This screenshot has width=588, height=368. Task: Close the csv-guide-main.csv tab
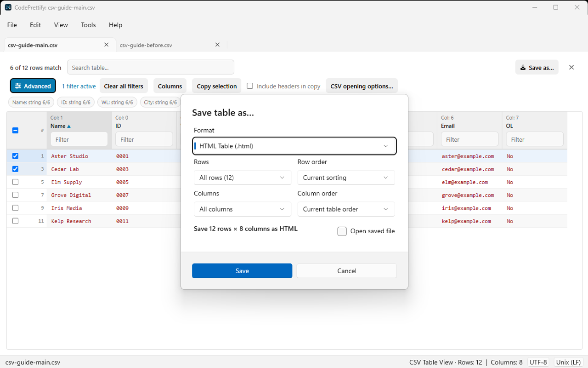107,45
